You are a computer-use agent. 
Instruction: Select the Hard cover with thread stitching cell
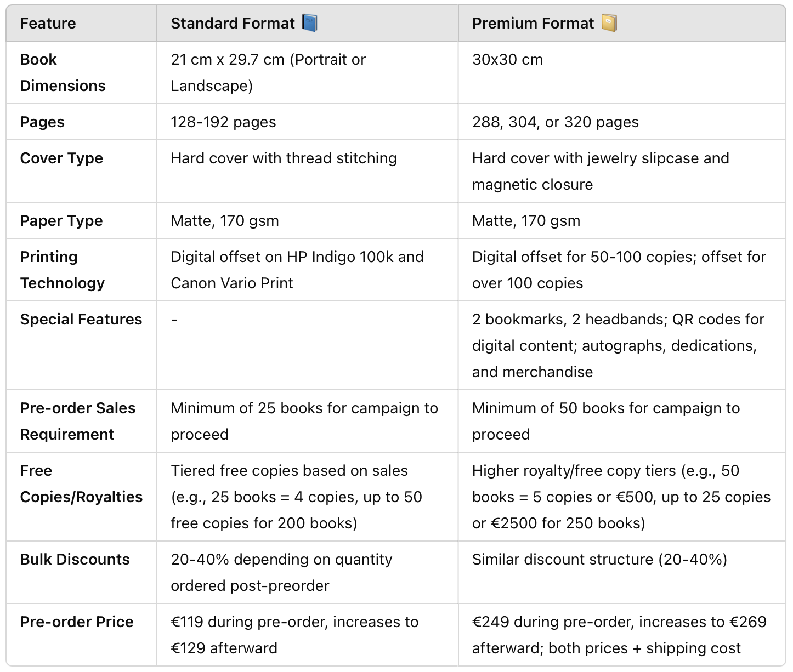click(x=284, y=158)
